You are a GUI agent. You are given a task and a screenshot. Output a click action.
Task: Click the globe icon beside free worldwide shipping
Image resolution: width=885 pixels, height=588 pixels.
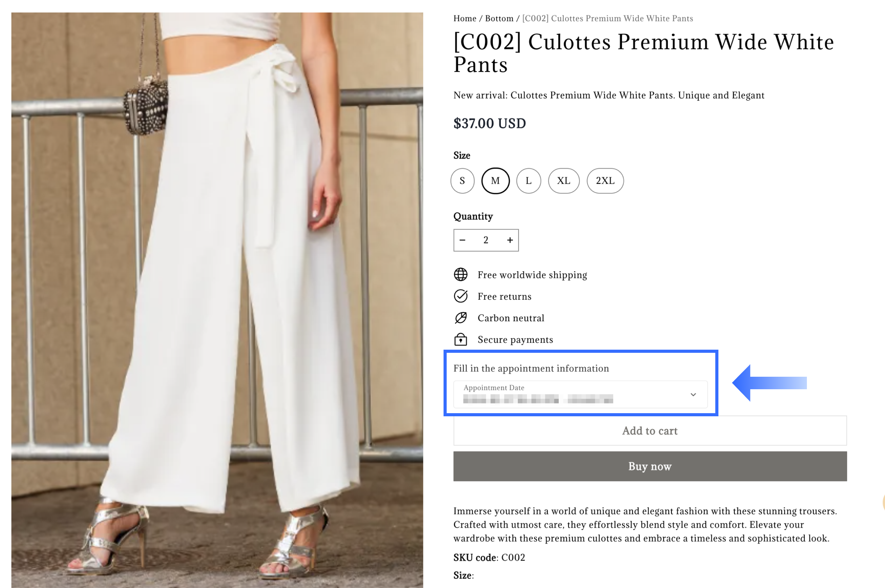coord(460,274)
